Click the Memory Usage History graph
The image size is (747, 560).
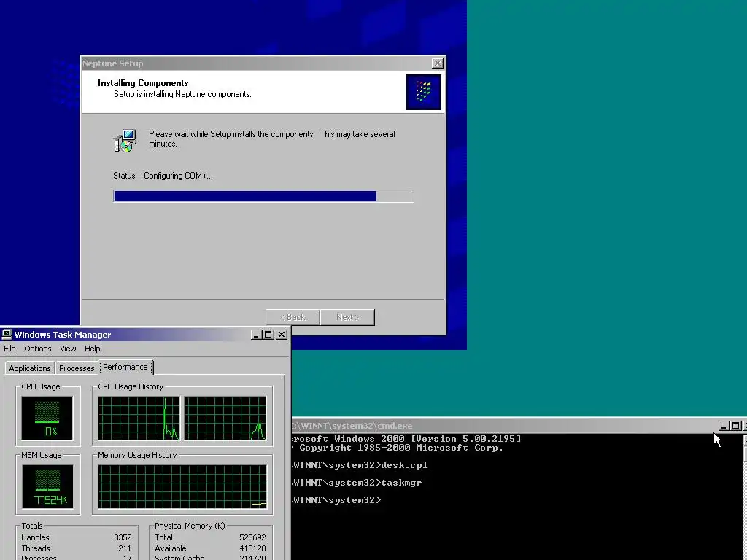tap(182, 486)
